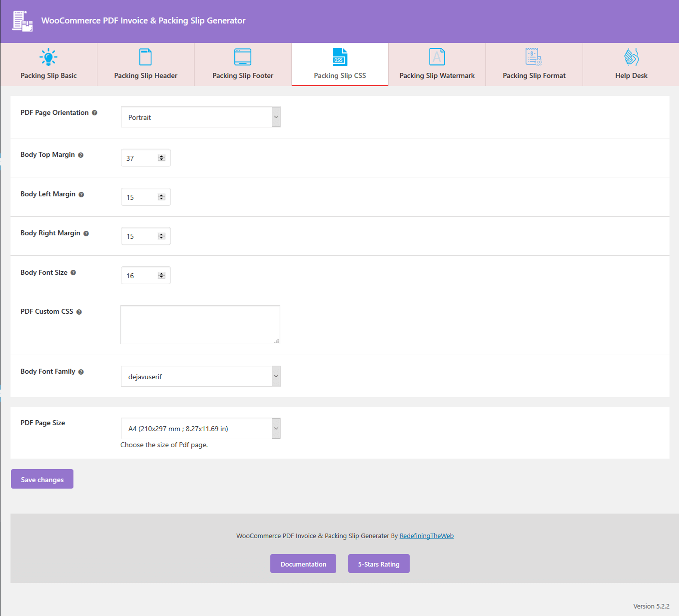Click the watermark letter-A icon

click(x=437, y=57)
